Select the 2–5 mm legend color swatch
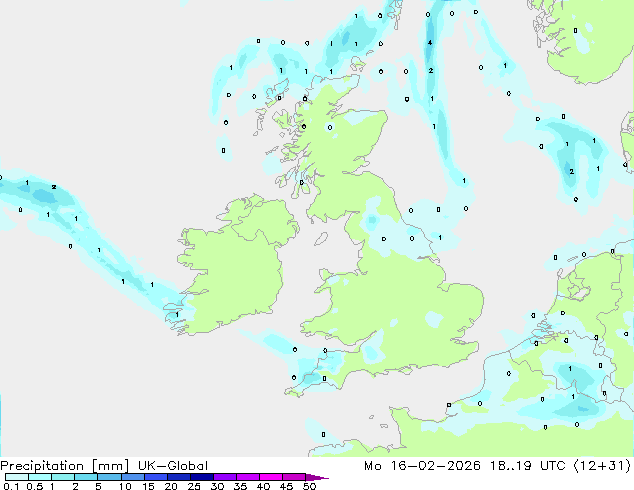The image size is (634, 490). pyautogui.click(x=86, y=477)
